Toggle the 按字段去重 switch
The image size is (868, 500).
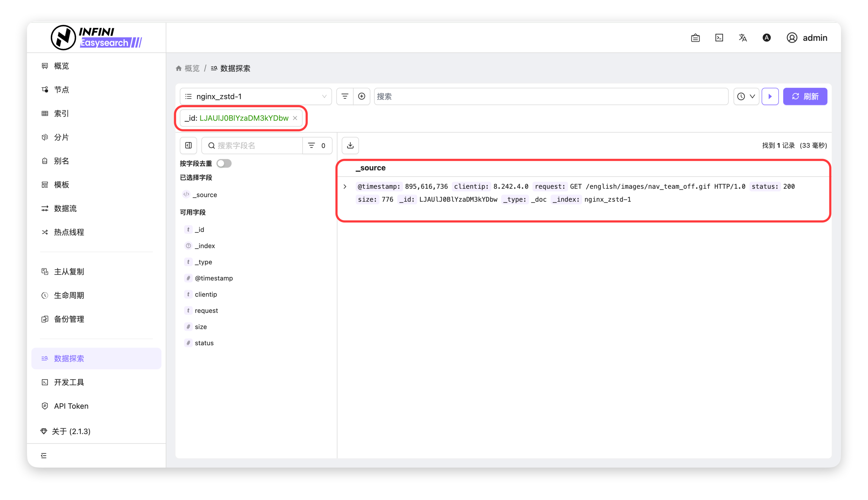(224, 163)
